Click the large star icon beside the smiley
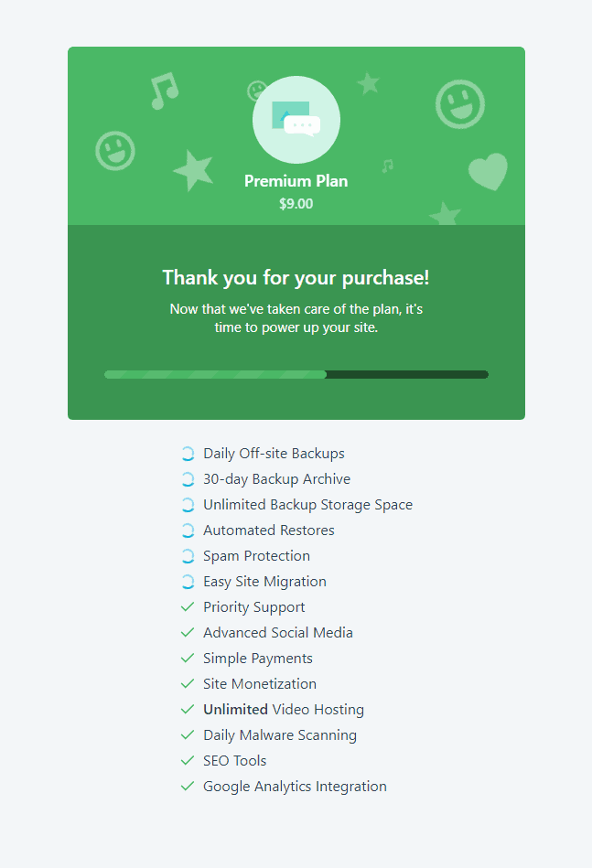 tap(193, 172)
